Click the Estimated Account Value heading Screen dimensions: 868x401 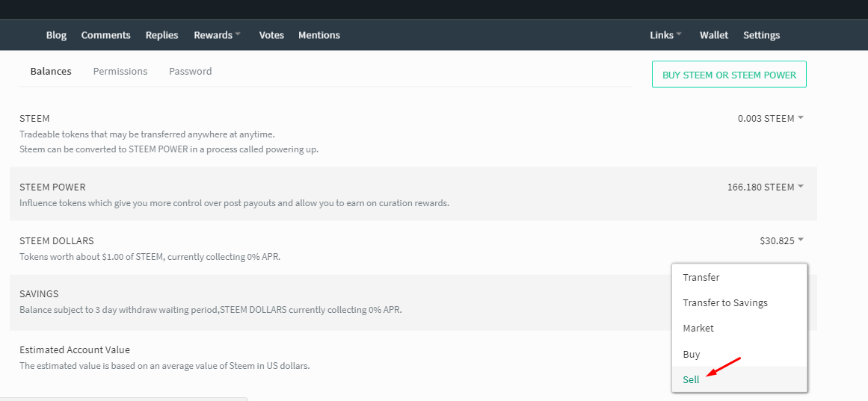click(x=75, y=349)
